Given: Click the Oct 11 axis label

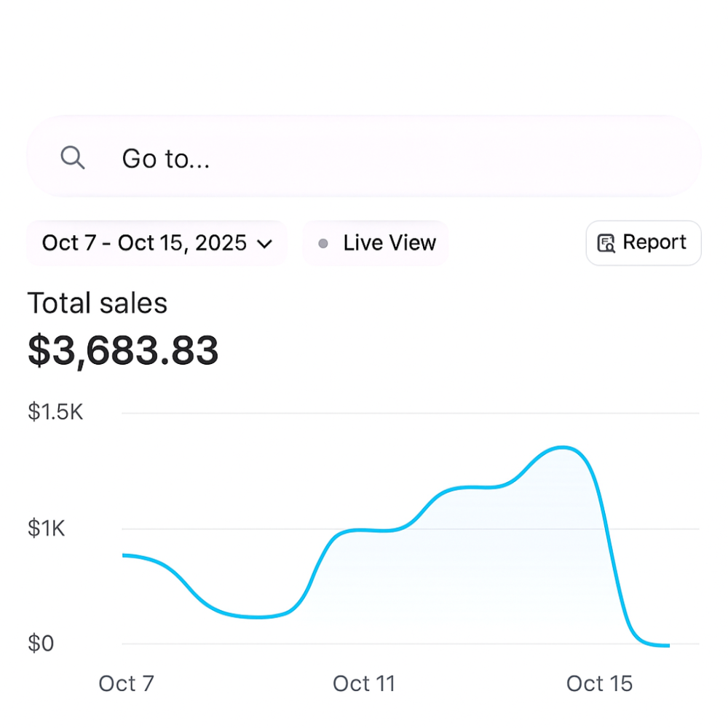Looking at the screenshot, I should coord(363,684).
